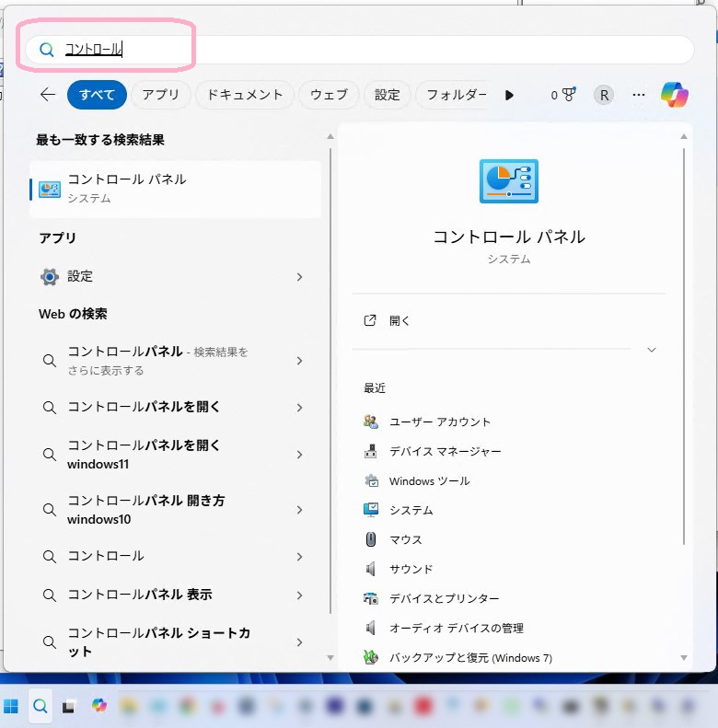Open the R account avatar
Screen dimensions: 718x728
tap(604, 95)
